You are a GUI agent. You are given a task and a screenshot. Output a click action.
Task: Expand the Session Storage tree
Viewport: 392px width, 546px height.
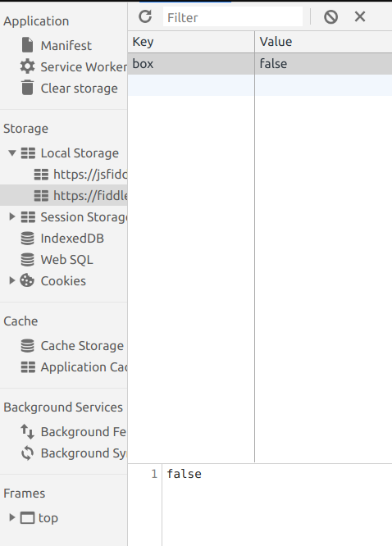pyautogui.click(x=12, y=216)
